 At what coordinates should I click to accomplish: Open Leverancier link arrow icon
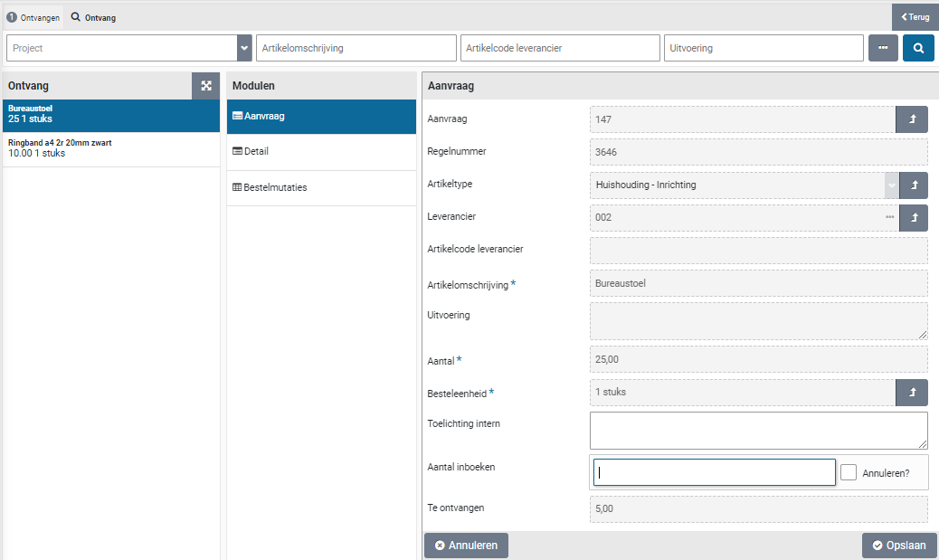pos(914,217)
